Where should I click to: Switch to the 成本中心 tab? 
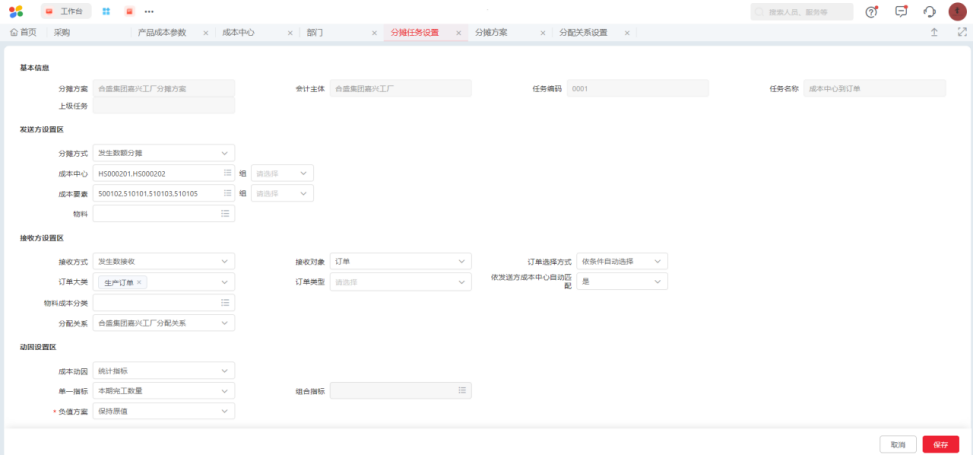[x=239, y=33]
